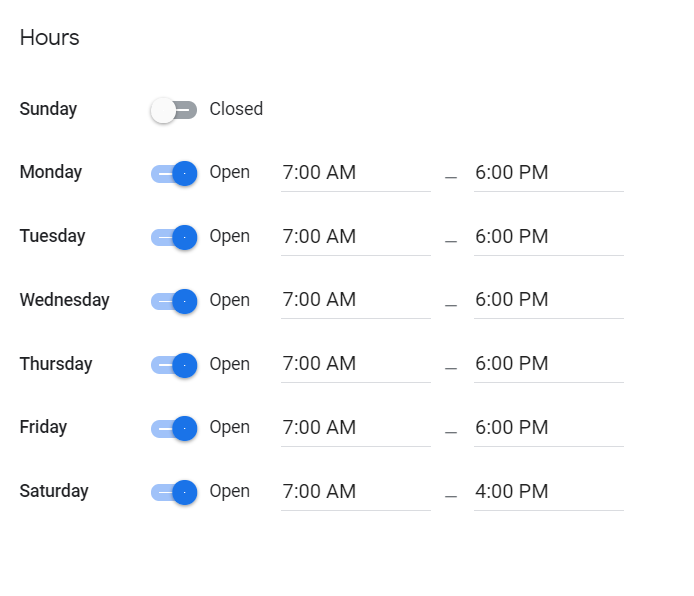Toggle Sunday hours switch on

(x=174, y=110)
